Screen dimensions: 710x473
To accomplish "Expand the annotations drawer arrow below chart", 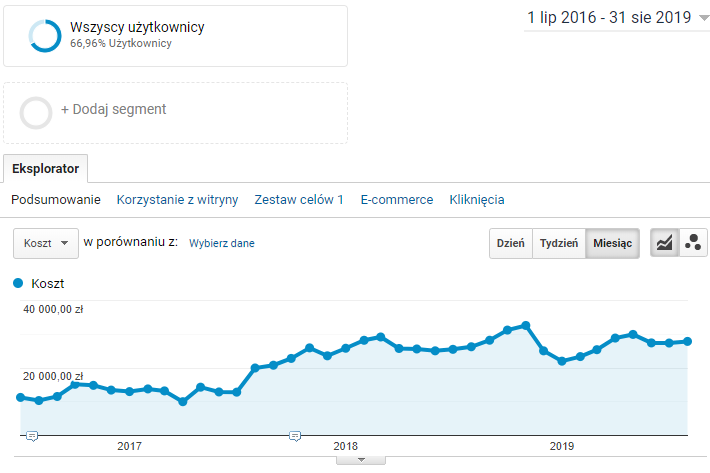I will 363,460.
